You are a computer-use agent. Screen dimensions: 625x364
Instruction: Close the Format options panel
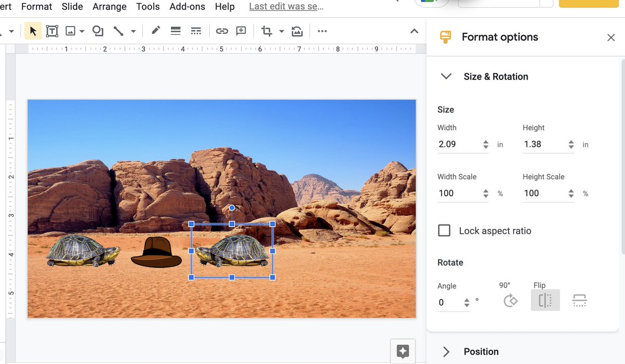pyautogui.click(x=611, y=37)
